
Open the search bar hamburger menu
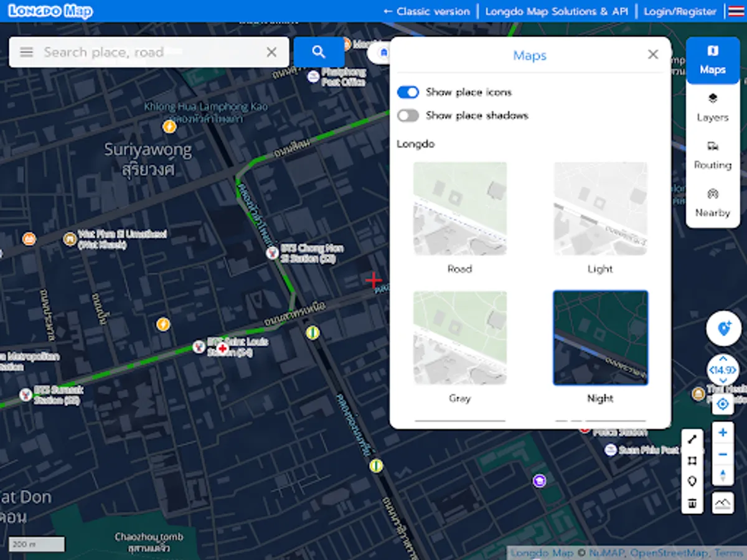click(x=26, y=52)
